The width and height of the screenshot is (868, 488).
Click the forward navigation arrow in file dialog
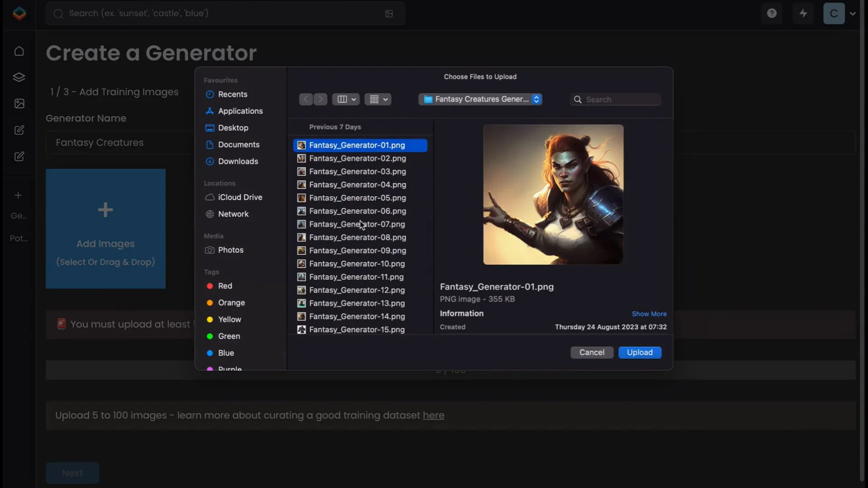coord(320,99)
